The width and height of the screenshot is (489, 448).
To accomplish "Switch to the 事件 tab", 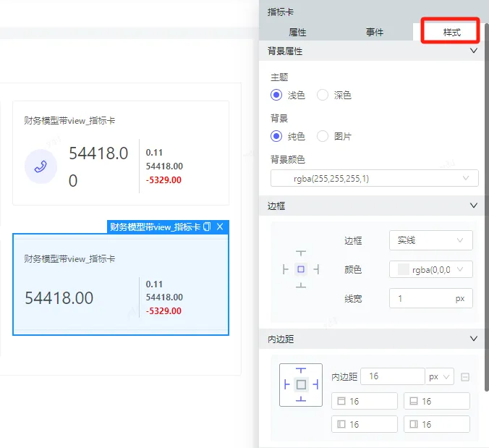I will pos(375,32).
